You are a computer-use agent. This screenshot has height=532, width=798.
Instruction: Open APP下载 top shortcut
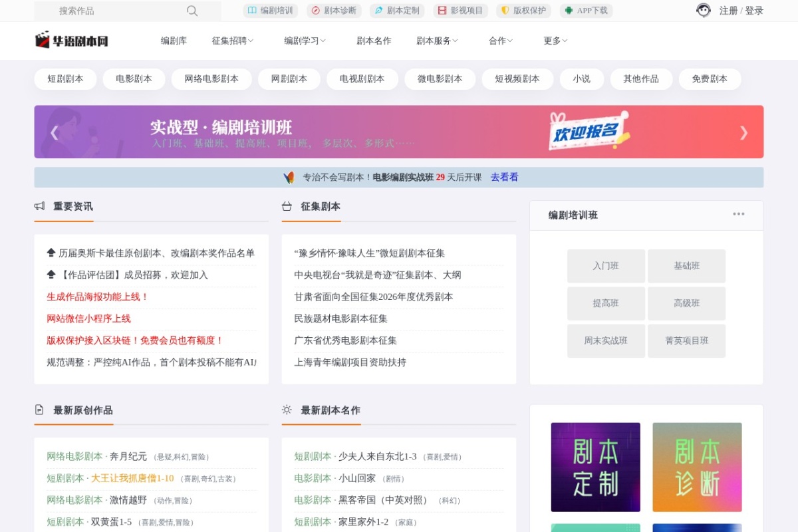tap(587, 11)
